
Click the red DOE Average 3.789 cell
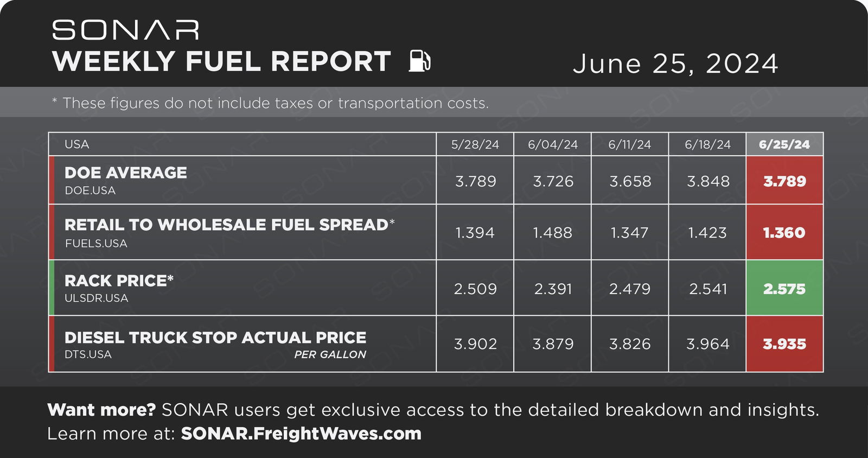tap(784, 181)
